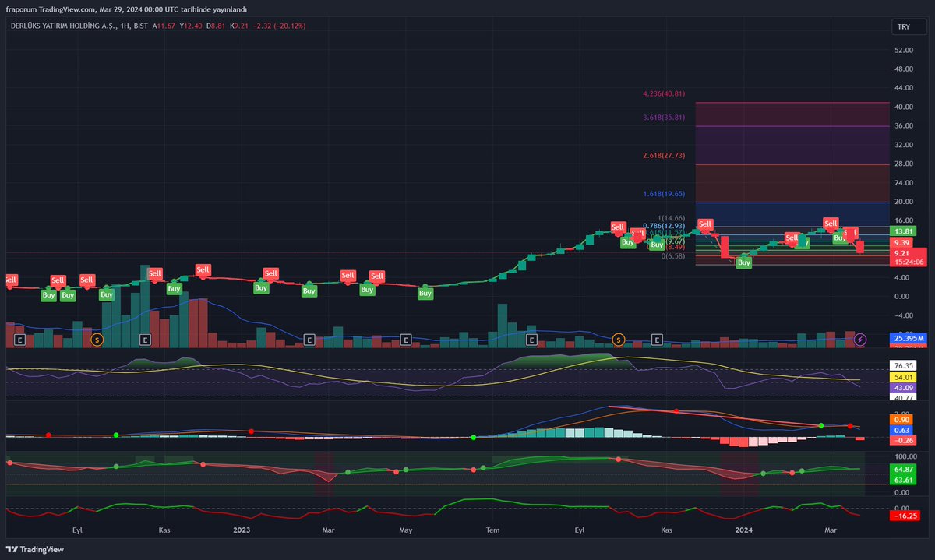Click the E marker between orange S and lightning icon
This screenshot has height=560, width=935.
pyautogui.click(x=657, y=340)
